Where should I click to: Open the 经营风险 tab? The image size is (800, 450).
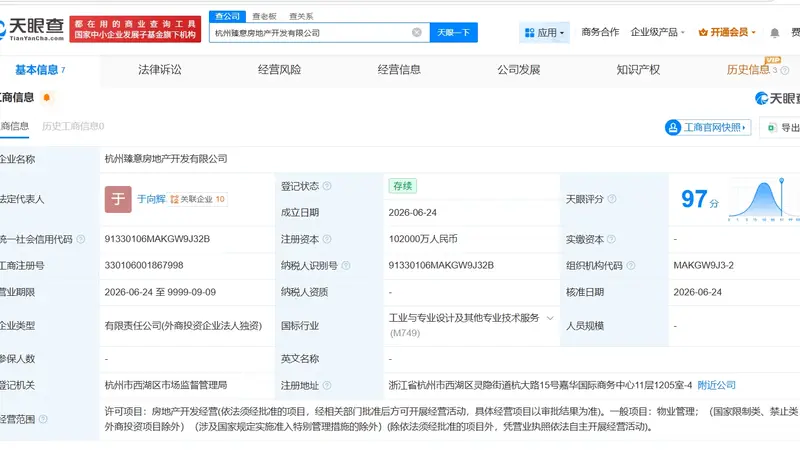tap(279, 70)
